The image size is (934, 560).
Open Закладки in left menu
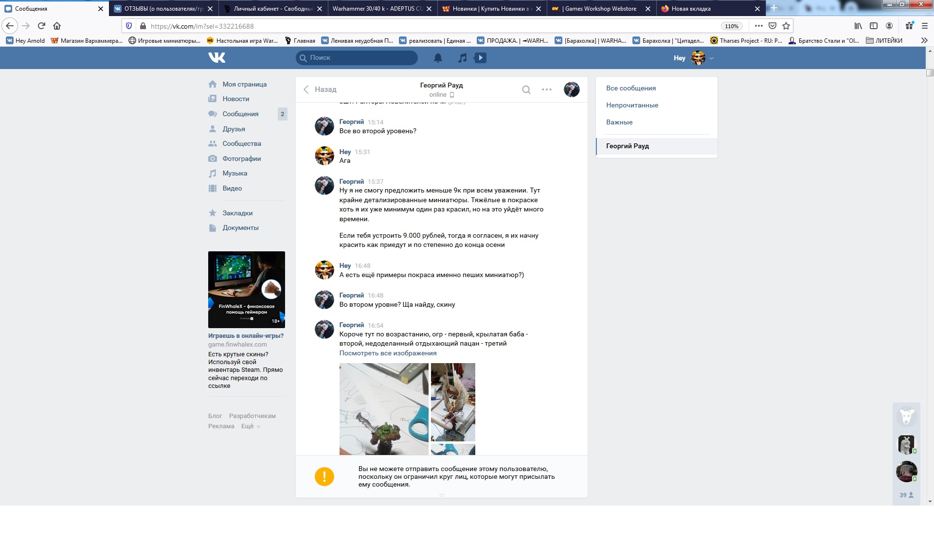(237, 213)
